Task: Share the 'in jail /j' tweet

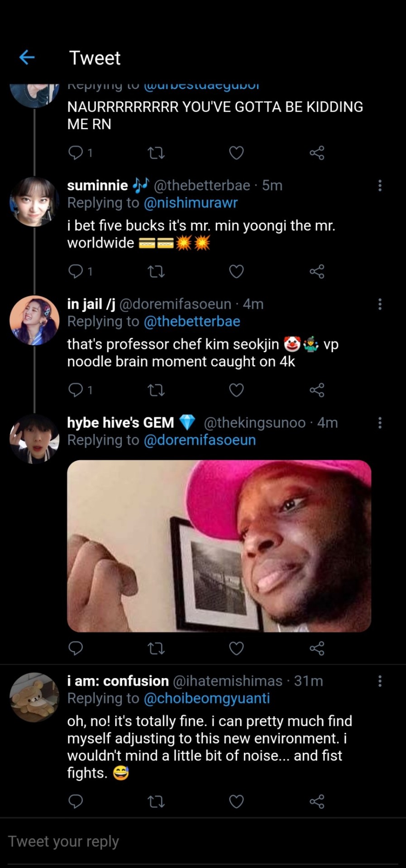Action: coord(317,390)
